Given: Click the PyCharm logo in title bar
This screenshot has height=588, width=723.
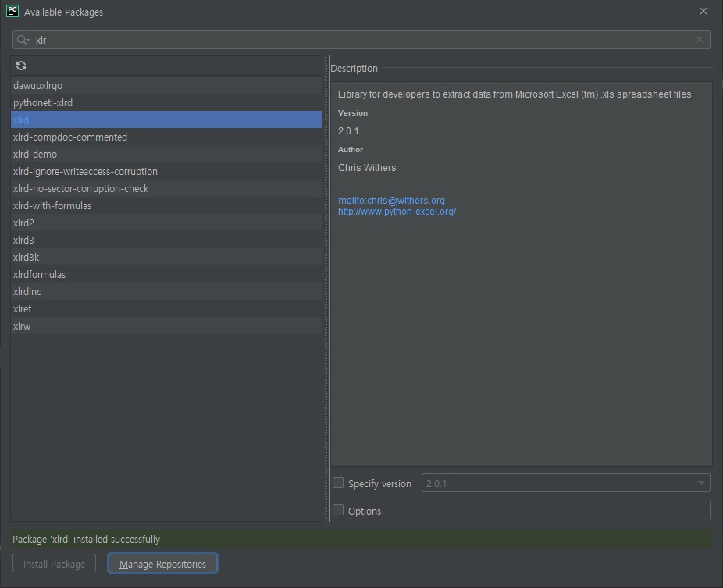Looking at the screenshot, I should click(x=12, y=11).
